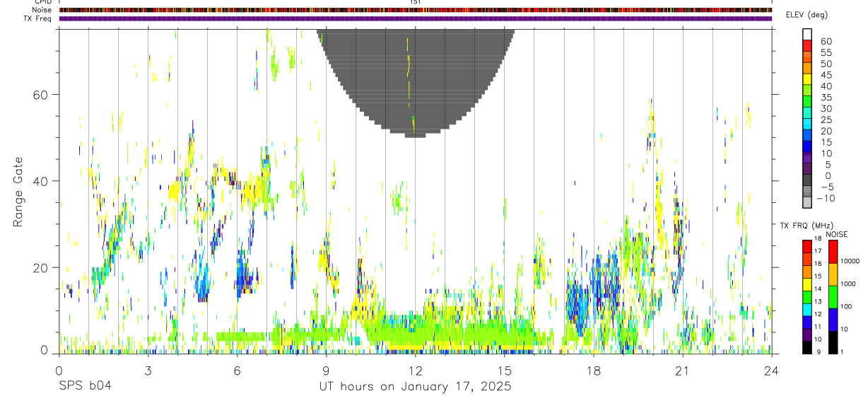Click the "35" value in the ELEV legend

coord(826,98)
